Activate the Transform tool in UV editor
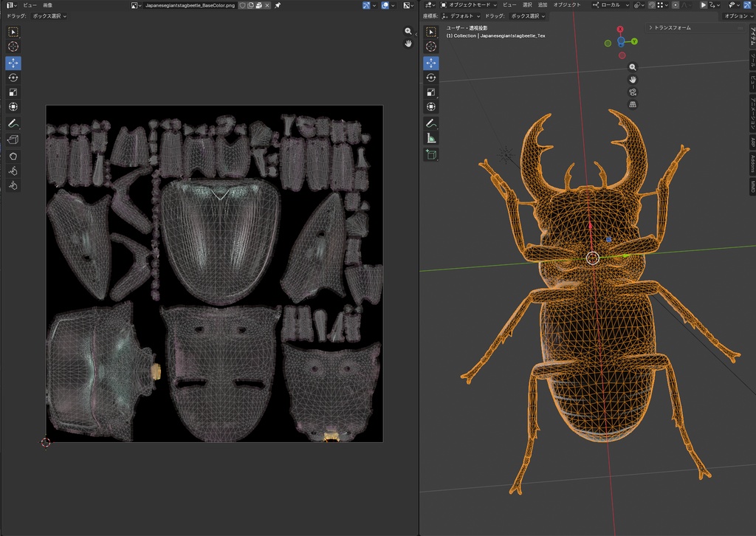This screenshot has width=756, height=536. click(x=13, y=106)
